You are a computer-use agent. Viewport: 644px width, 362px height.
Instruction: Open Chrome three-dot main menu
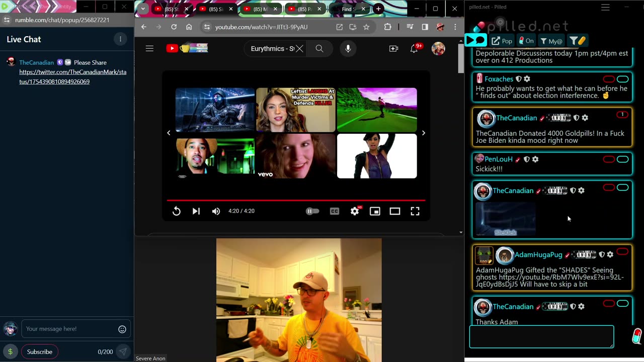pos(455,27)
